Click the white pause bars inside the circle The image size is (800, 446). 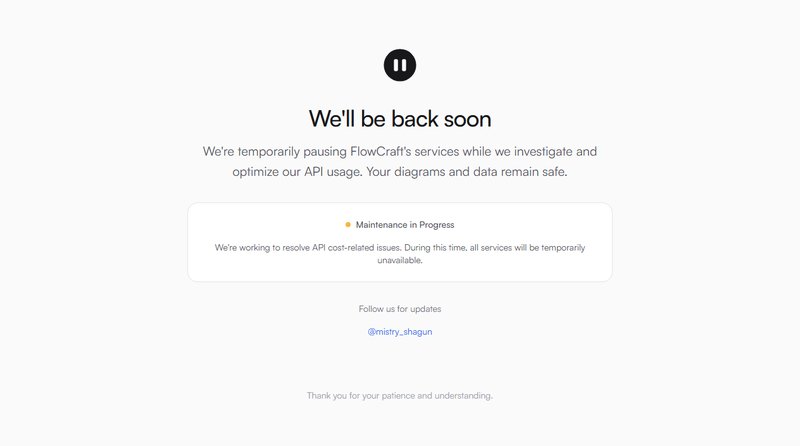(399, 65)
